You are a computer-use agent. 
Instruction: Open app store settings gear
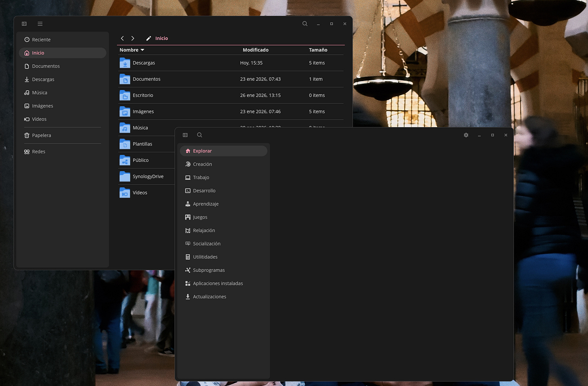tap(466, 135)
